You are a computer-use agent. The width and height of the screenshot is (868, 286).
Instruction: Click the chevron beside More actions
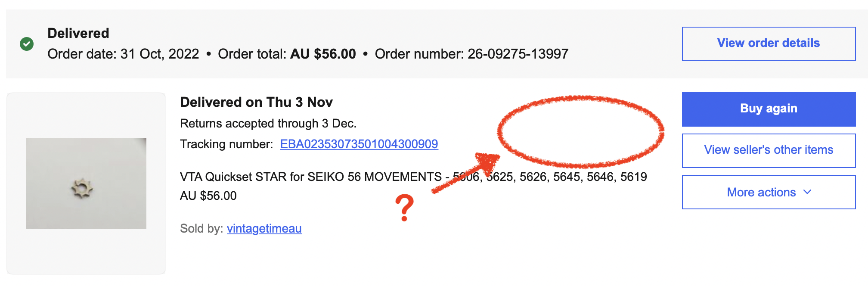(808, 192)
